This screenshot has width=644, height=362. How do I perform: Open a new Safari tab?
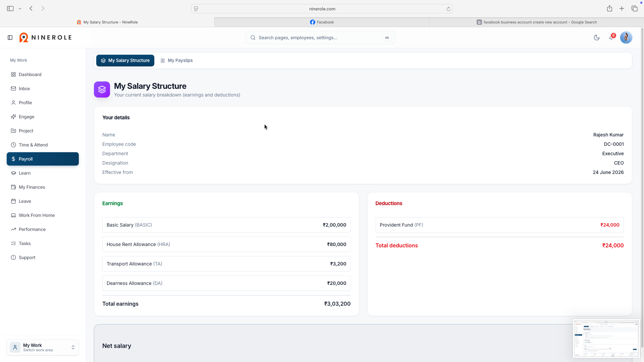click(x=622, y=9)
